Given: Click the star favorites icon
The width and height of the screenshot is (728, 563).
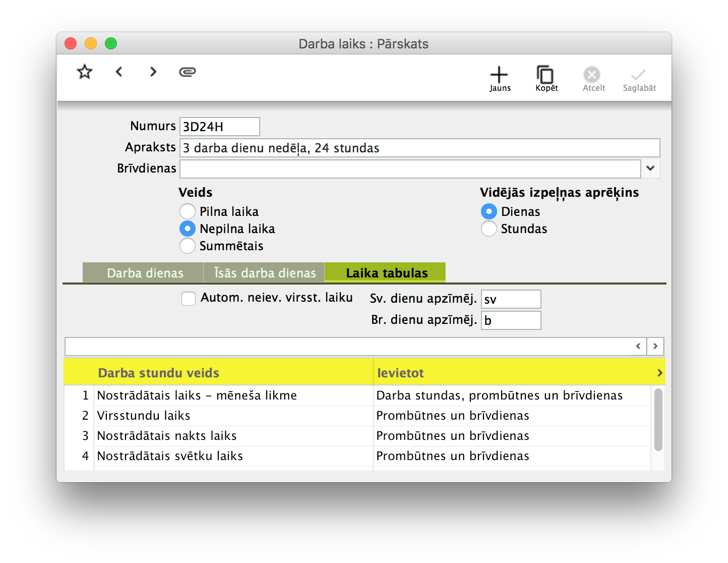Looking at the screenshot, I should click(85, 72).
